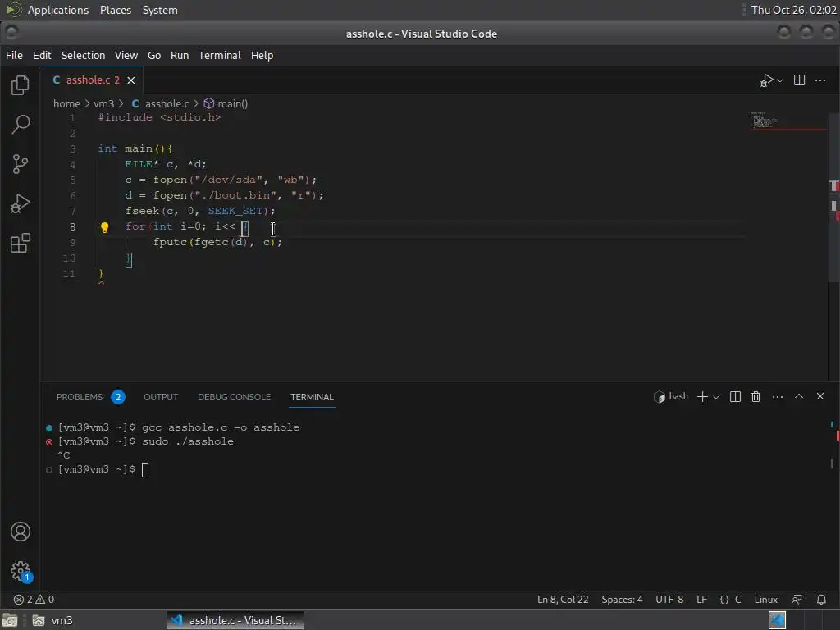Click the clock showing Thu Oct 26
This screenshot has width=840, height=630.
pos(793,10)
